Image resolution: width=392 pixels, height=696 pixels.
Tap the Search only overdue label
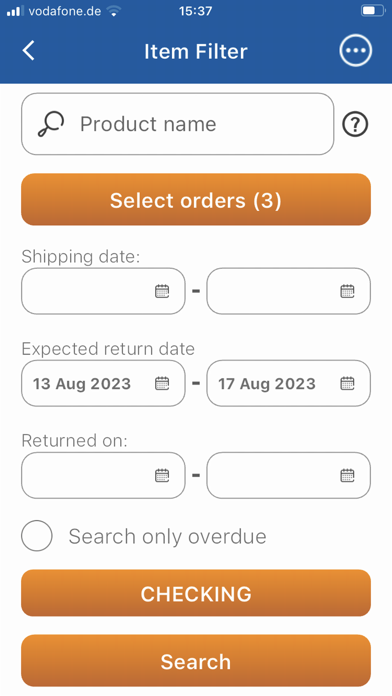(x=167, y=537)
